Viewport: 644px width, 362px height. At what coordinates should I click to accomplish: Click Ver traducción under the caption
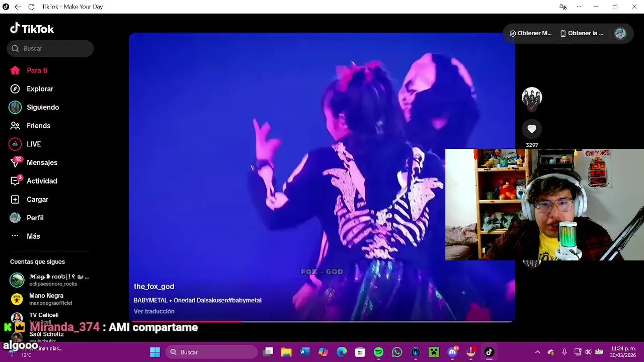[x=154, y=311]
